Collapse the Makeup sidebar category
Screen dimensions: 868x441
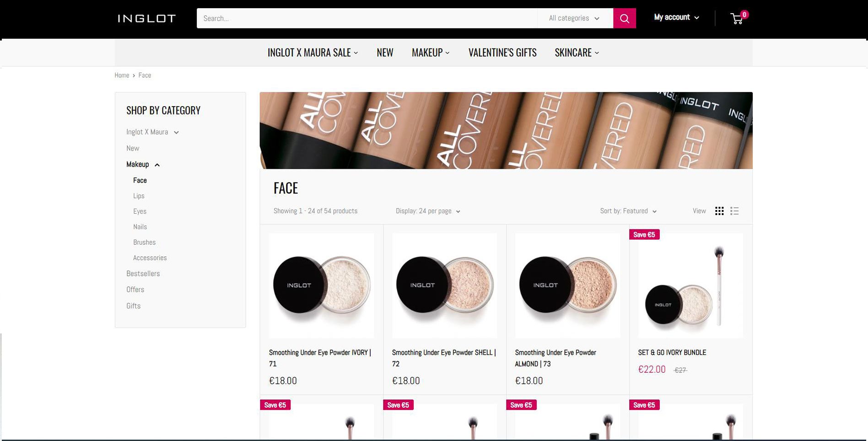click(x=143, y=164)
